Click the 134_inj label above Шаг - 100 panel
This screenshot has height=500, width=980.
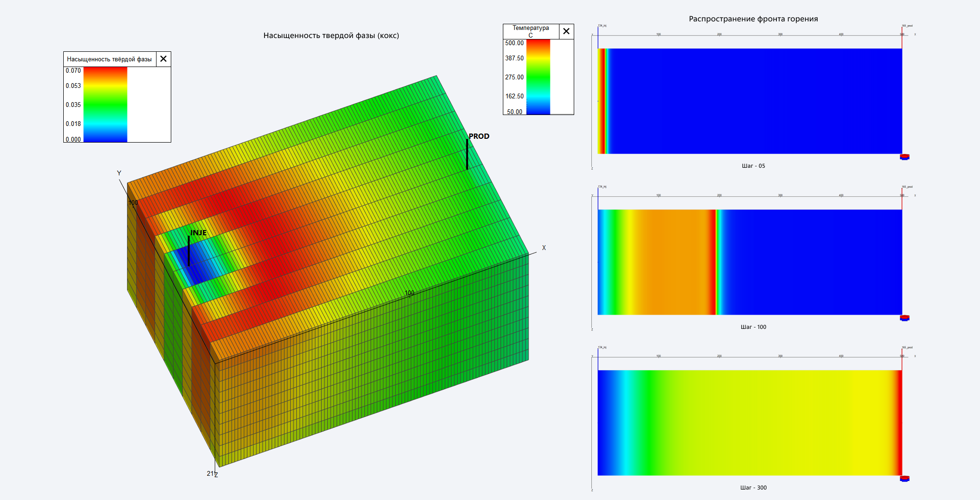click(602, 187)
